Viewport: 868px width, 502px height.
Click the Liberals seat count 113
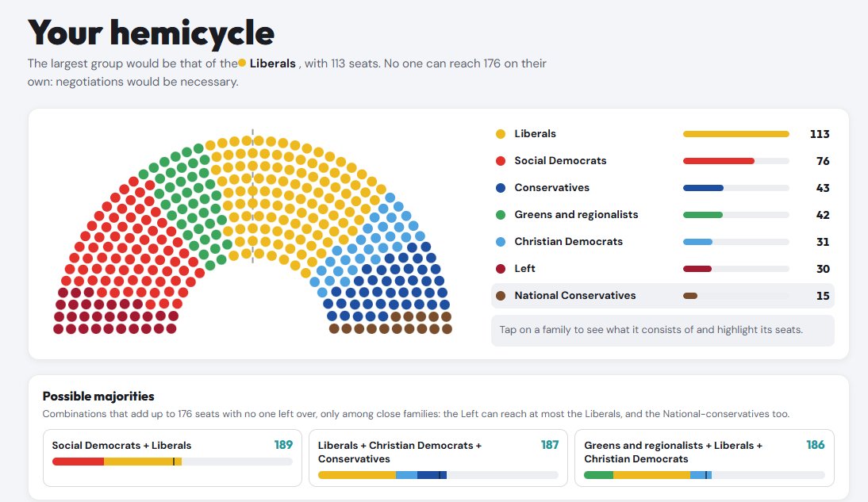pyautogui.click(x=820, y=134)
